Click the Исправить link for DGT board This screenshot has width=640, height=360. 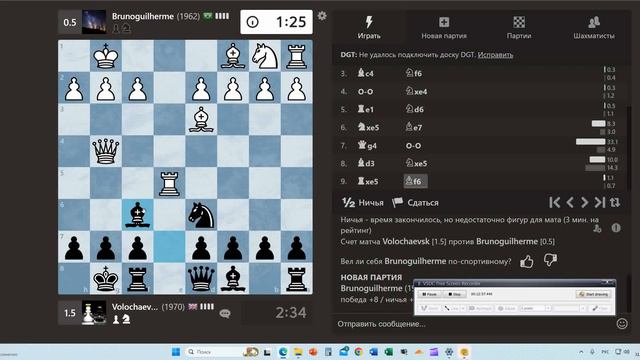(495, 55)
